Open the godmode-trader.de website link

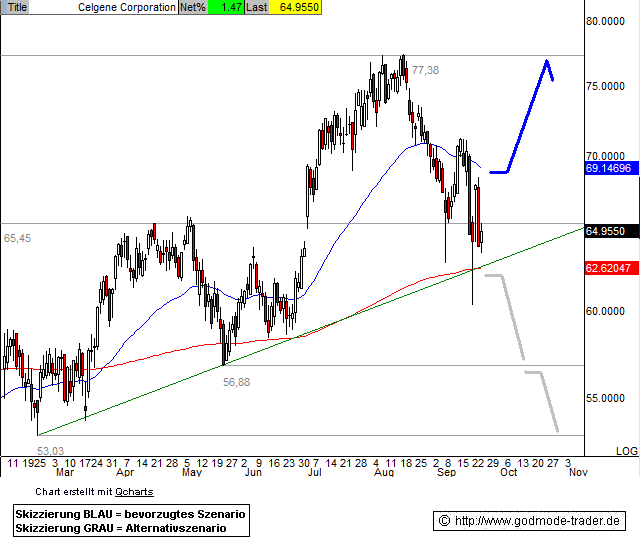tap(538, 521)
